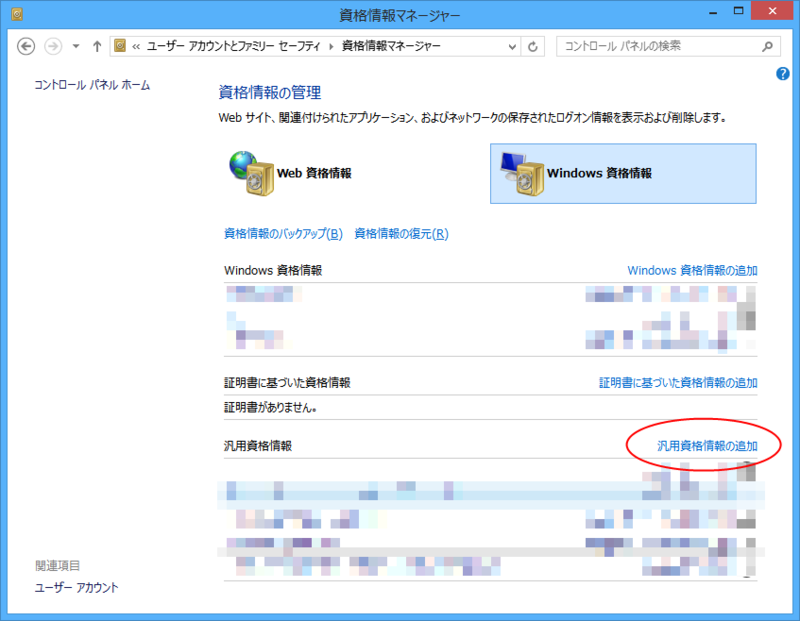Click the title bar vault app icon
This screenshot has height=621, width=800.
click(x=17, y=14)
